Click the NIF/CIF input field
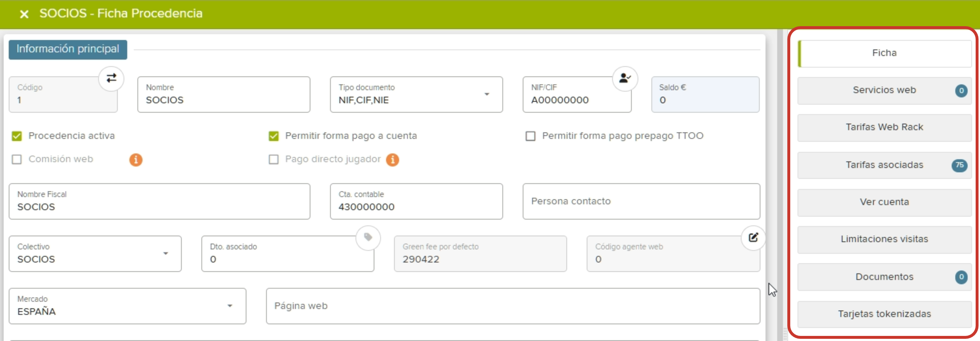 [x=577, y=95]
